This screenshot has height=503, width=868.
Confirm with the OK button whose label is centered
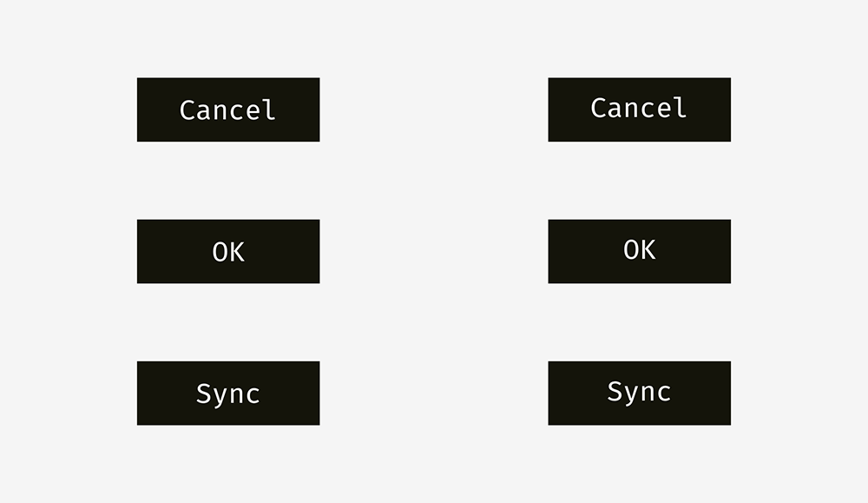click(228, 252)
